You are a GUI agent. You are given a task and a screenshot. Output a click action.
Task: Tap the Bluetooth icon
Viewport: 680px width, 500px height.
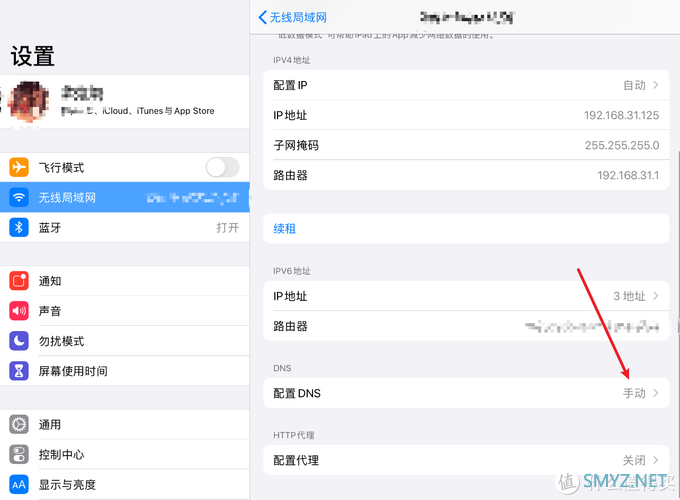pos(19,228)
